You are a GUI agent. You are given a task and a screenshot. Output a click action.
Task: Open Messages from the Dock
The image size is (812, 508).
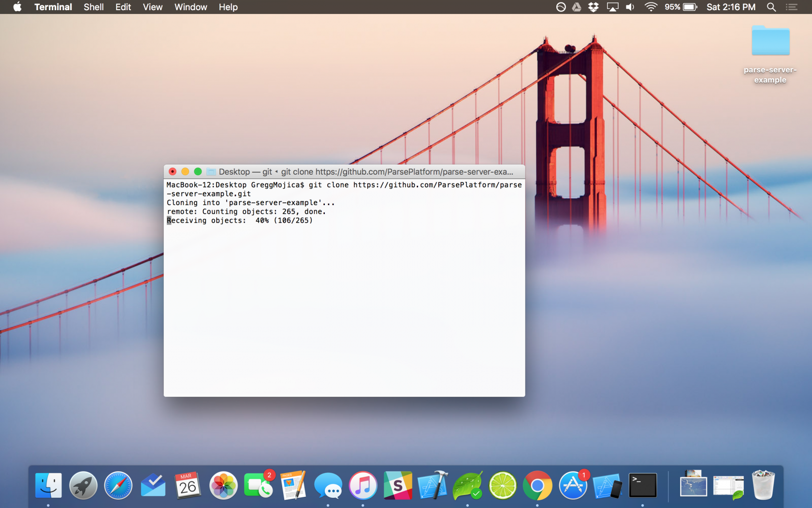(x=328, y=485)
